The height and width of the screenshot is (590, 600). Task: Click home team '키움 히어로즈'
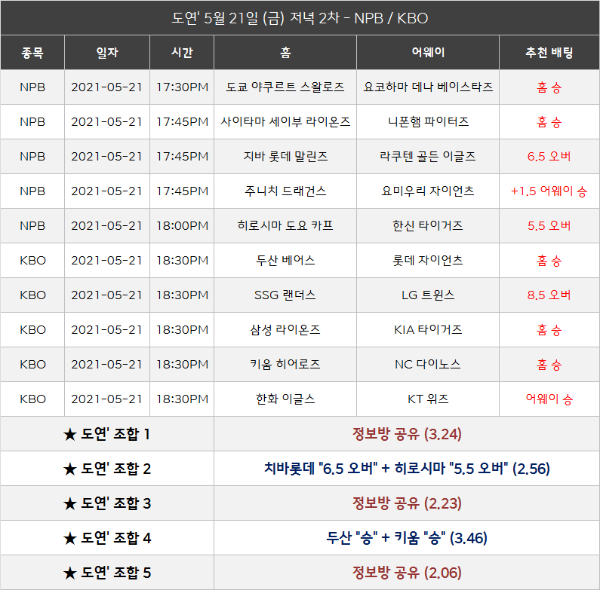(285, 364)
